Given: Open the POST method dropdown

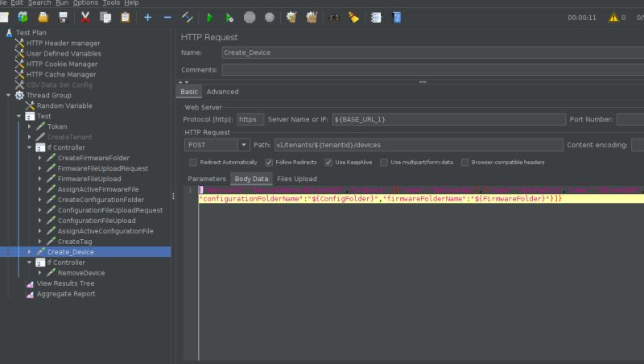Looking at the screenshot, I should (244, 145).
